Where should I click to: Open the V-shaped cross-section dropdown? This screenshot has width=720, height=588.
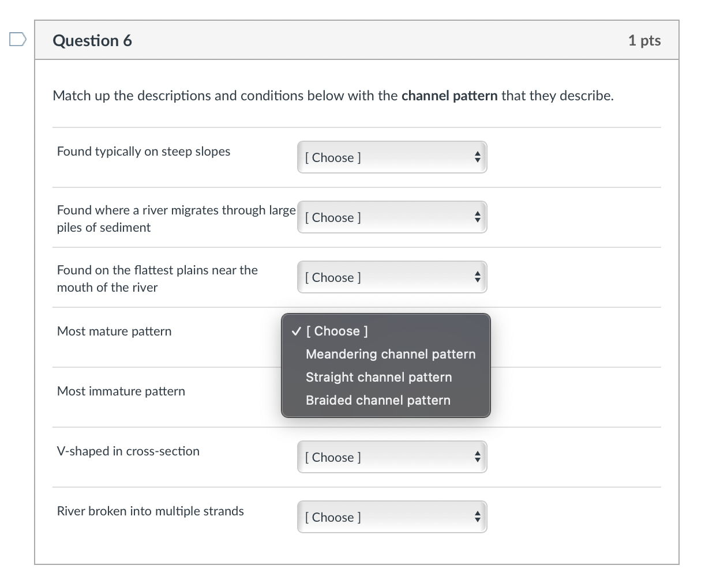(x=392, y=457)
